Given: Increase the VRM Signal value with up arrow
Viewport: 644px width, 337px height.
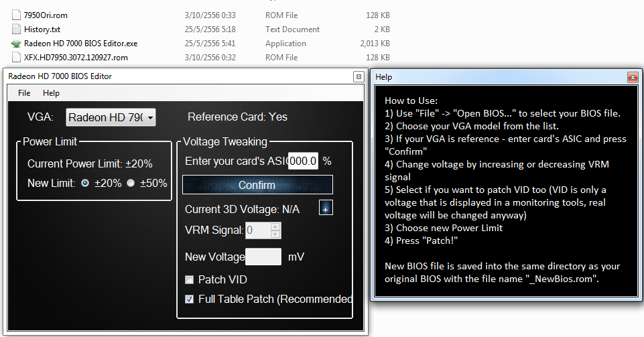Looking at the screenshot, I should (275, 226).
